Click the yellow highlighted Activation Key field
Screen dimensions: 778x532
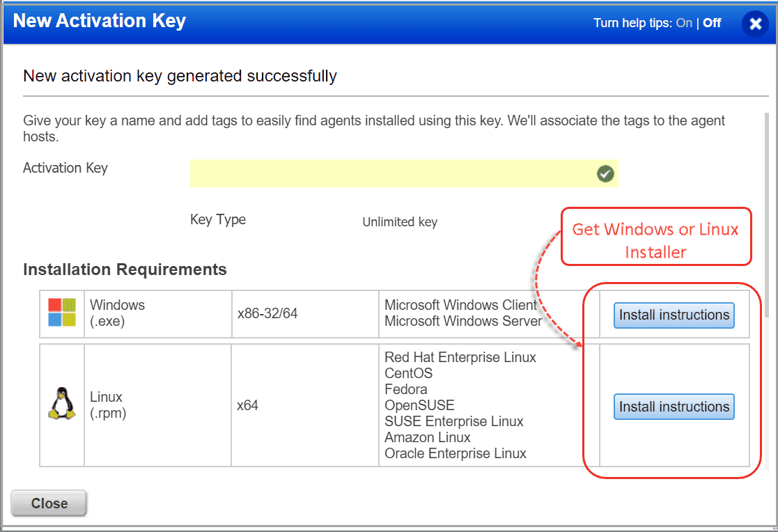click(390, 173)
